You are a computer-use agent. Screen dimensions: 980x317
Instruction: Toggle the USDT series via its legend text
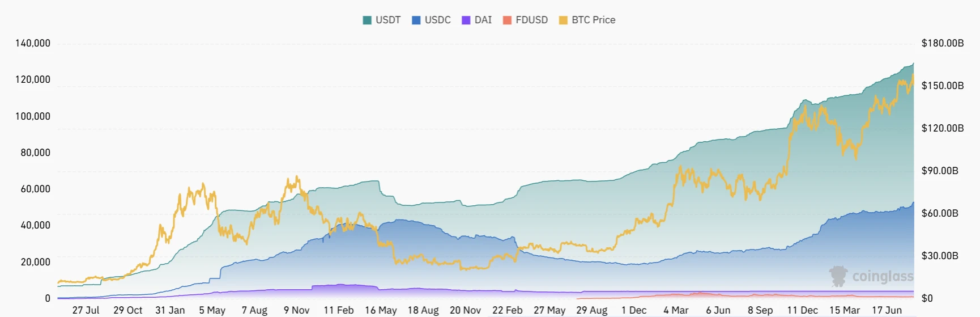(x=388, y=20)
